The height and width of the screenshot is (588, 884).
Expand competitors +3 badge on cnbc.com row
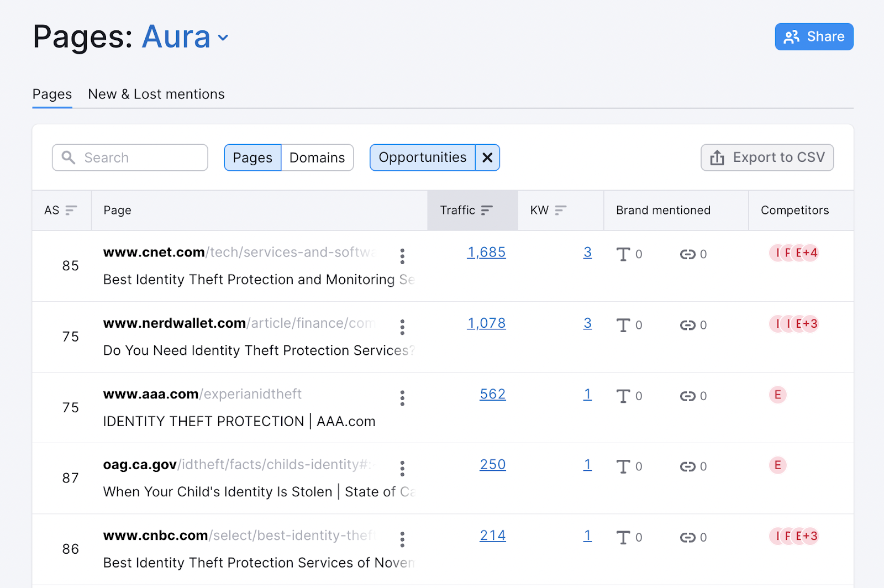click(809, 536)
